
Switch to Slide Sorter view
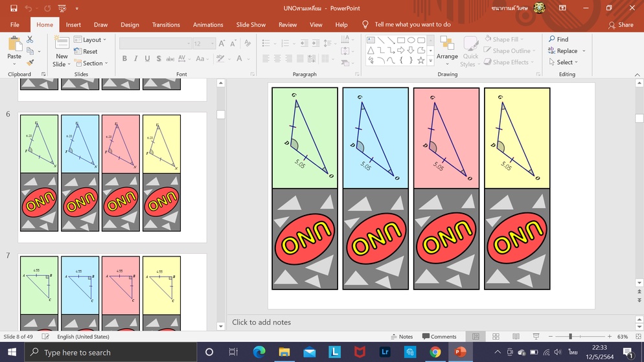[496, 337]
